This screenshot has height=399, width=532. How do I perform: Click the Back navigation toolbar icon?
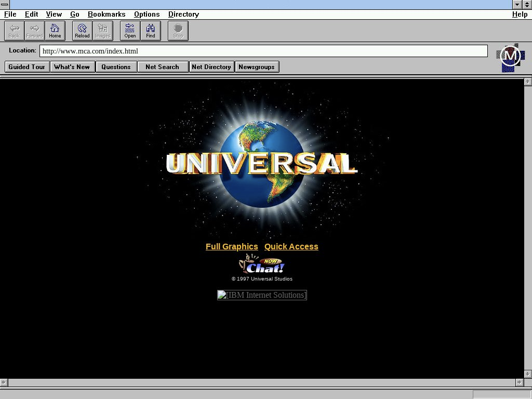click(x=14, y=31)
